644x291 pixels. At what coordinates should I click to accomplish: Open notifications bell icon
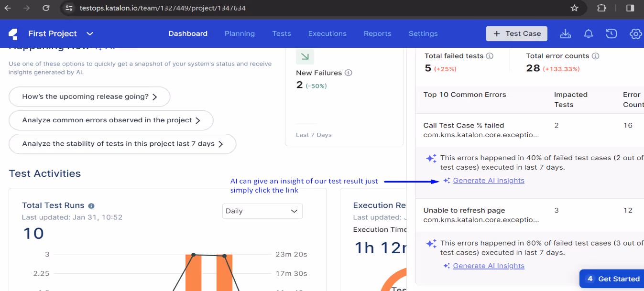pyautogui.click(x=589, y=33)
